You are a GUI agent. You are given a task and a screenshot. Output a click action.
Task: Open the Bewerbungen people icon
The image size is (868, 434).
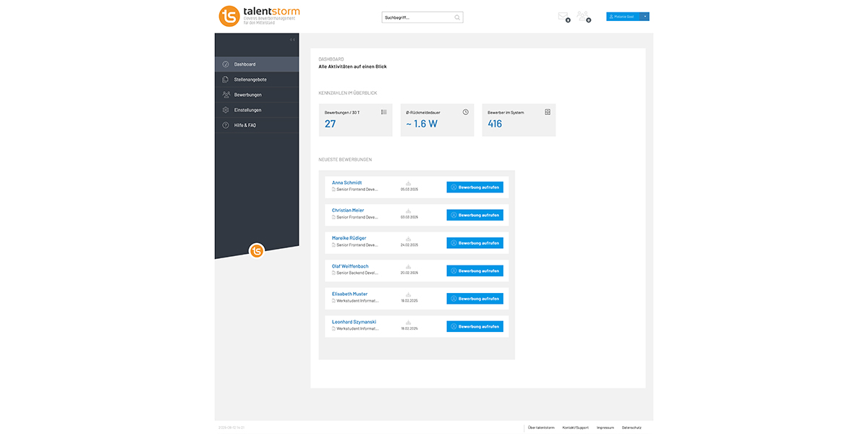[x=225, y=94]
